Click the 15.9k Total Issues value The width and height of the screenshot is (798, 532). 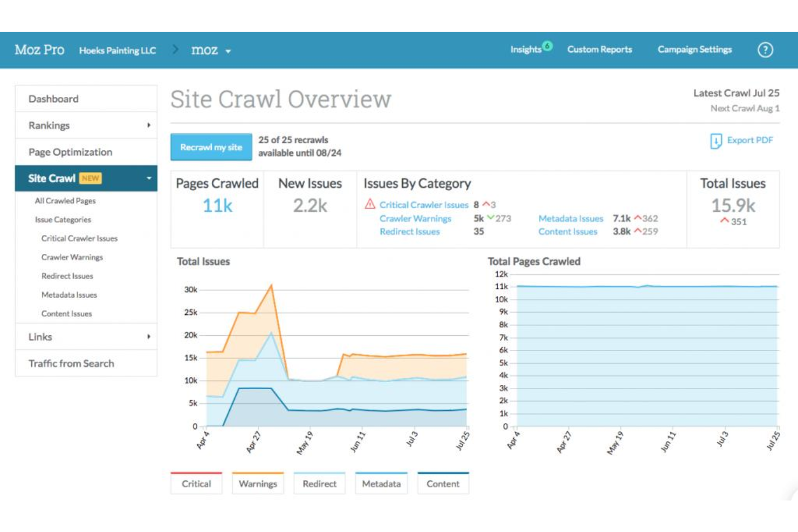(x=733, y=205)
